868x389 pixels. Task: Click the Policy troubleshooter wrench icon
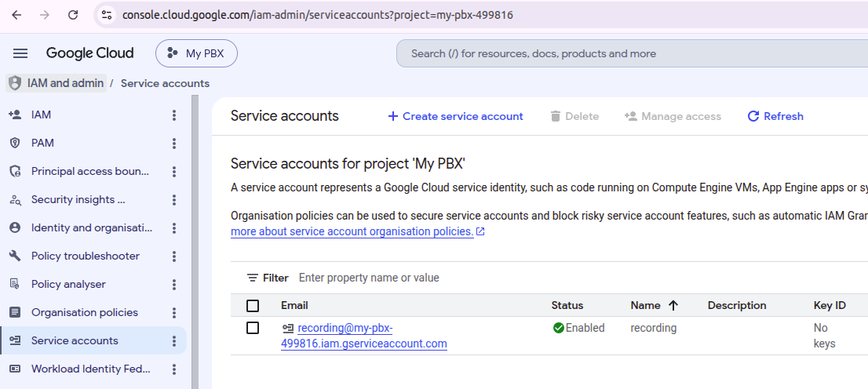pos(15,256)
